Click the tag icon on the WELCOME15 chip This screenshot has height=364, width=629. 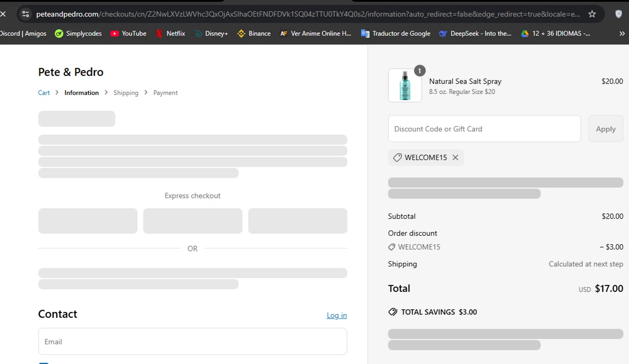pos(397,157)
